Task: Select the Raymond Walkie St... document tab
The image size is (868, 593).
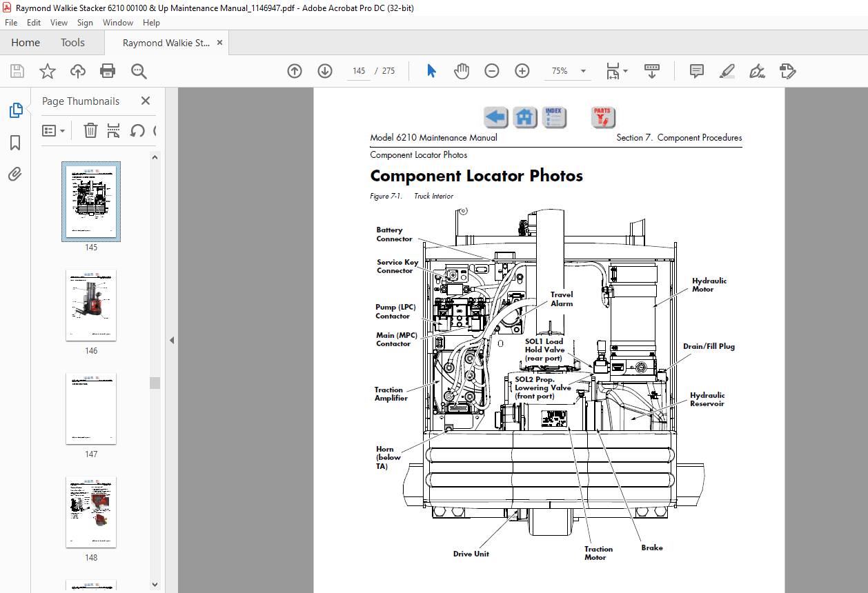Action: click(x=166, y=43)
